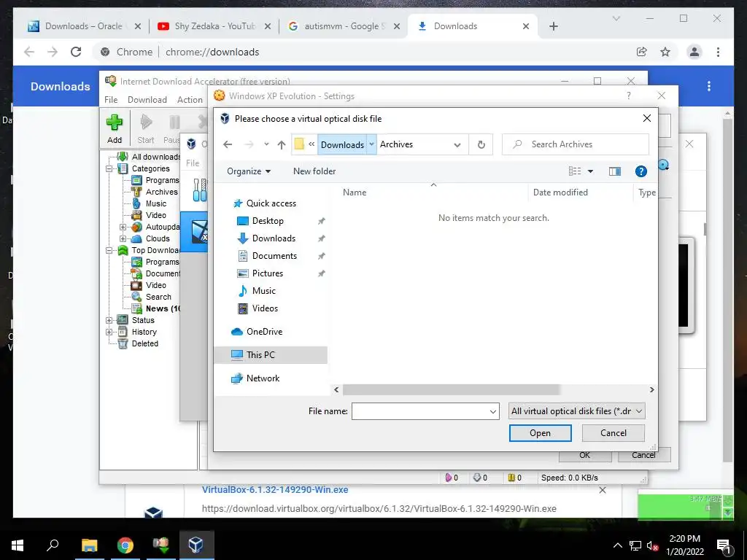Bookmark page with star icon
The height and width of the screenshot is (560, 747).
pyautogui.click(x=665, y=52)
